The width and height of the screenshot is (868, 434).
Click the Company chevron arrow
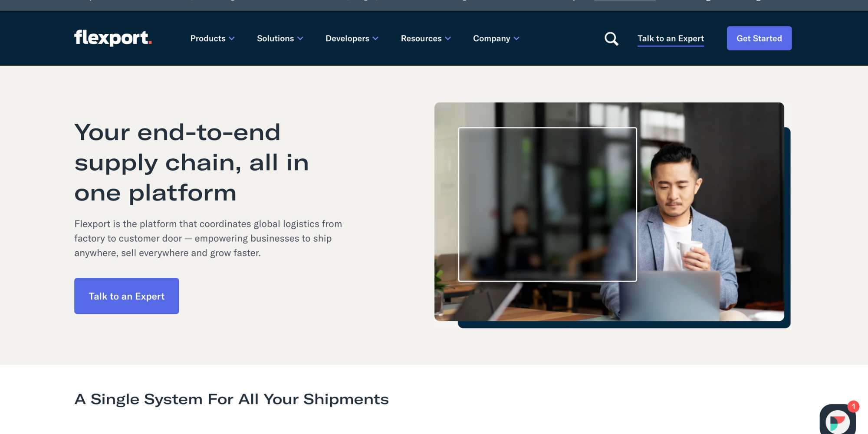pos(516,39)
